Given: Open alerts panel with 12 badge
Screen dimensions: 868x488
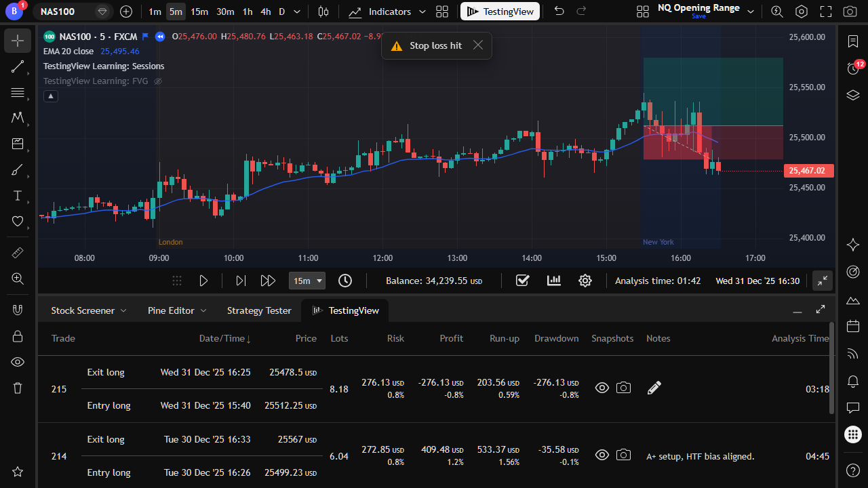Looking at the screenshot, I should pos(853,68).
